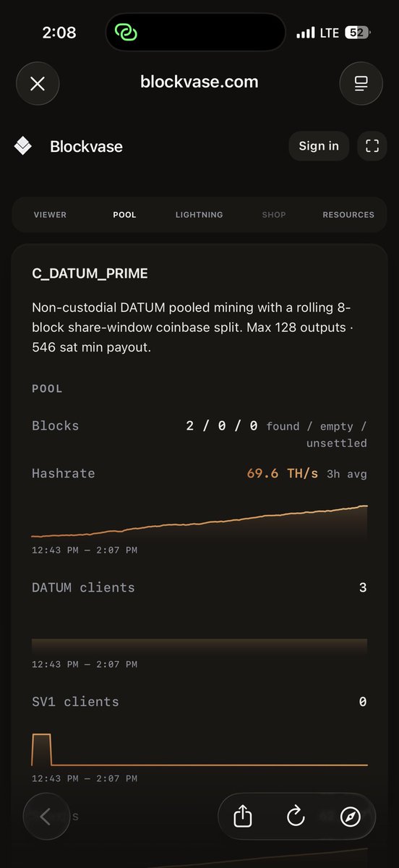Open the page in Safari via compass icon
This screenshot has height=868, width=399.
(x=351, y=817)
